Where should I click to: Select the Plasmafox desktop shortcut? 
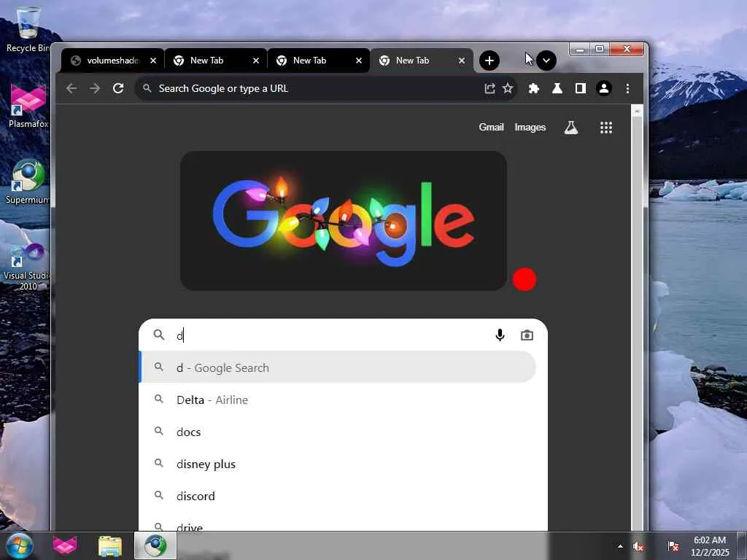click(28, 106)
